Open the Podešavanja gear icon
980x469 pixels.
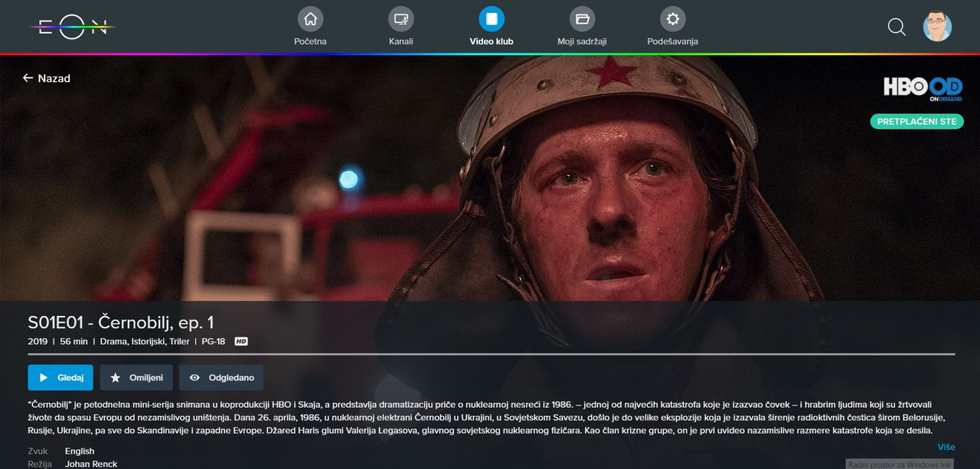[x=673, y=19]
